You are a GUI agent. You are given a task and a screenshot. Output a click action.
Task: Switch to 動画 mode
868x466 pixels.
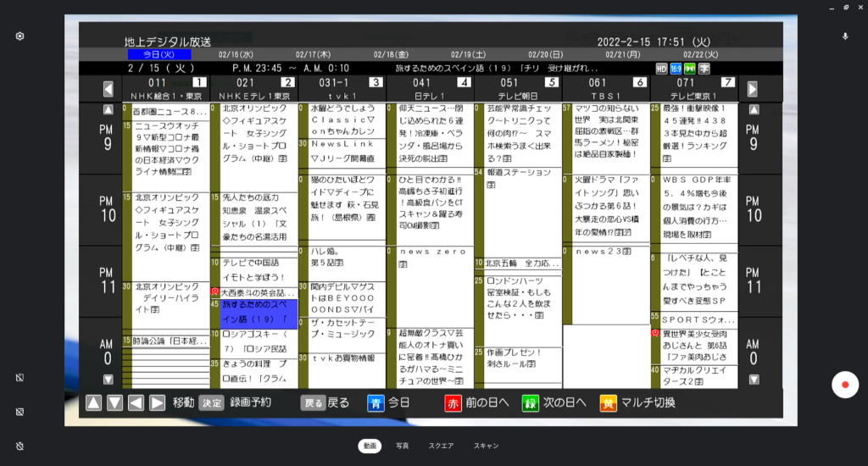370,446
